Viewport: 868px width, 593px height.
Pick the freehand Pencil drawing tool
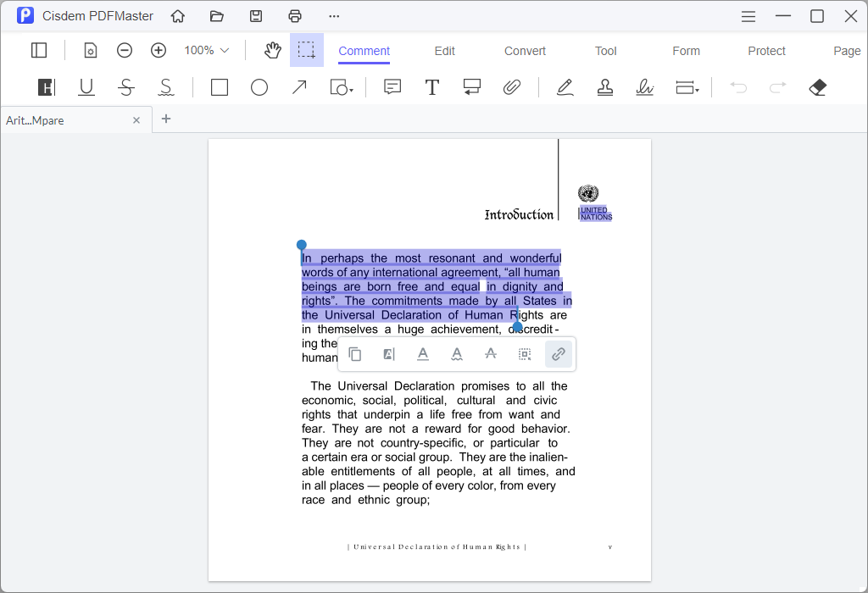pyautogui.click(x=565, y=87)
